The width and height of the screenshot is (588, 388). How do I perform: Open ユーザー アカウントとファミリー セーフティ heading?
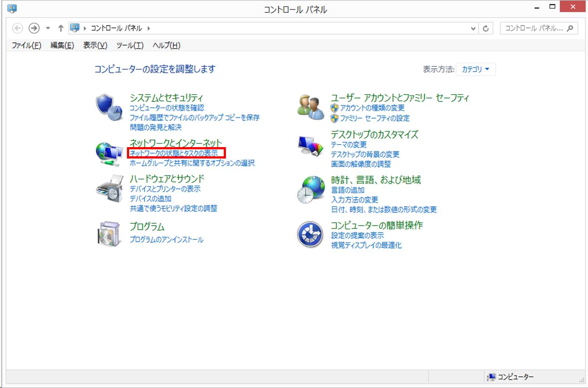[x=400, y=98]
